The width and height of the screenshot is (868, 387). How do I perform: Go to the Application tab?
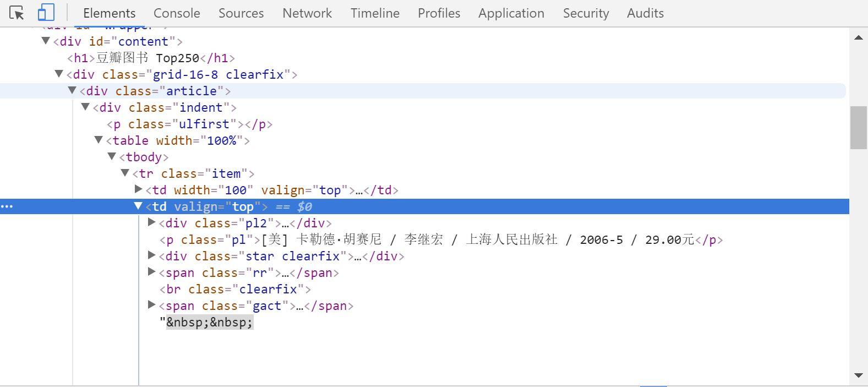point(511,13)
